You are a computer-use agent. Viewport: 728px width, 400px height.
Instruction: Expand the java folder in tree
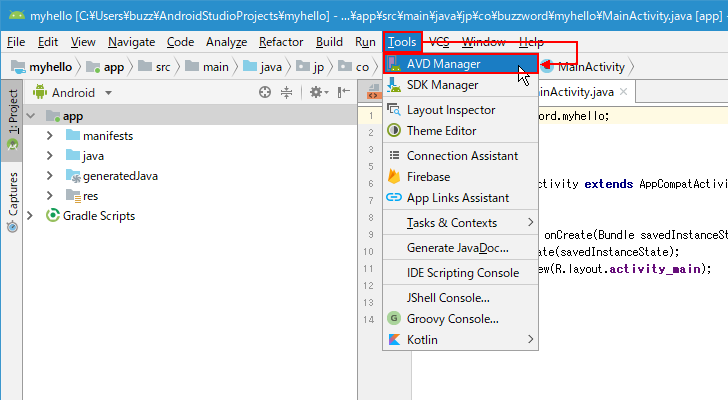[x=50, y=155]
